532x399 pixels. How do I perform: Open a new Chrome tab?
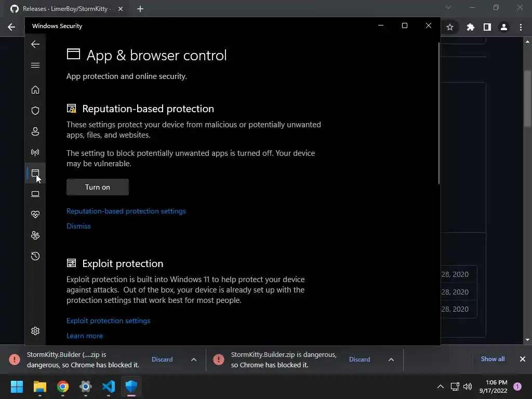[x=140, y=9]
